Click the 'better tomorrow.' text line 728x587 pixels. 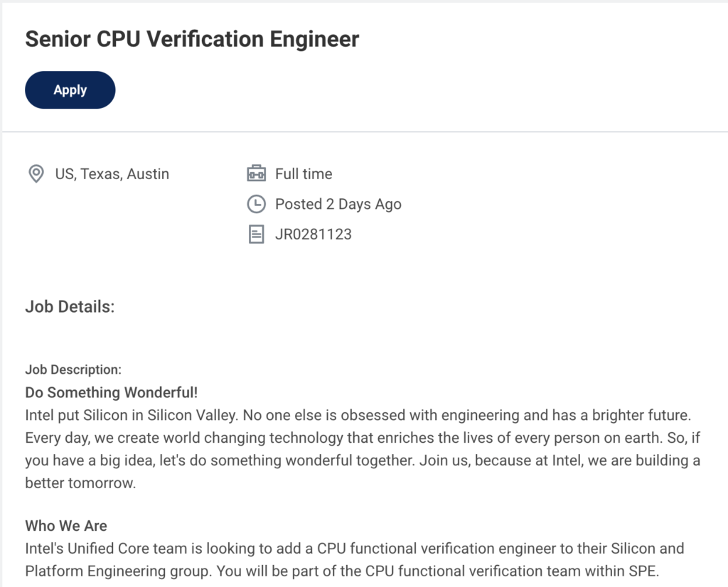79,483
